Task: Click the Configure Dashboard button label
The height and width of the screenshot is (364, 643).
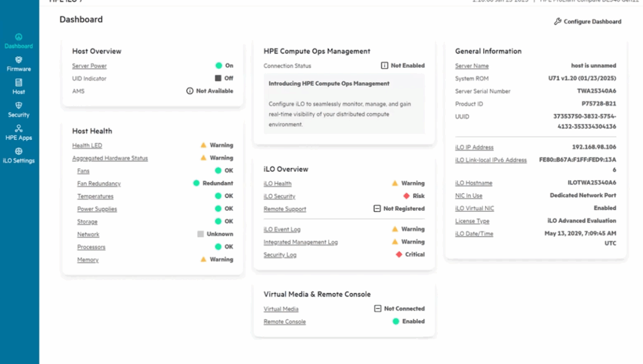Action: [592, 22]
